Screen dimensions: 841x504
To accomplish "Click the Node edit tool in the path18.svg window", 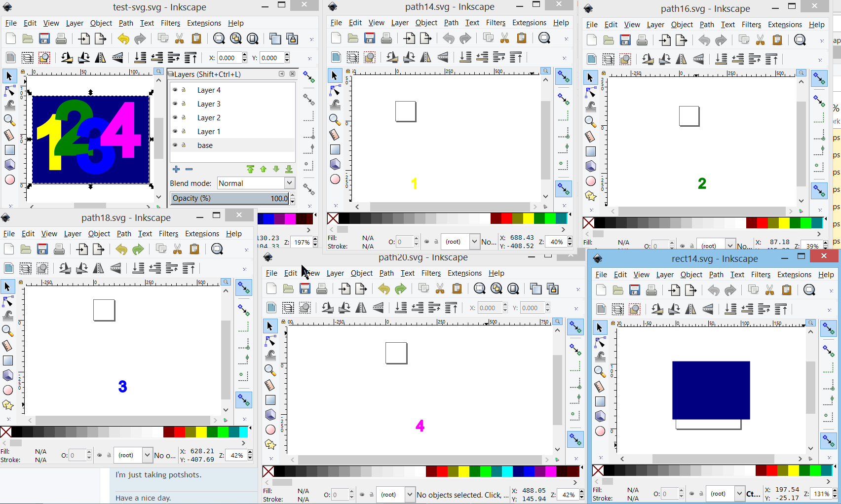I will point(8,301).
